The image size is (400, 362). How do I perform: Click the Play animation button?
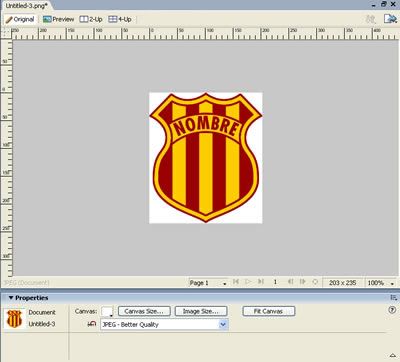248,282
